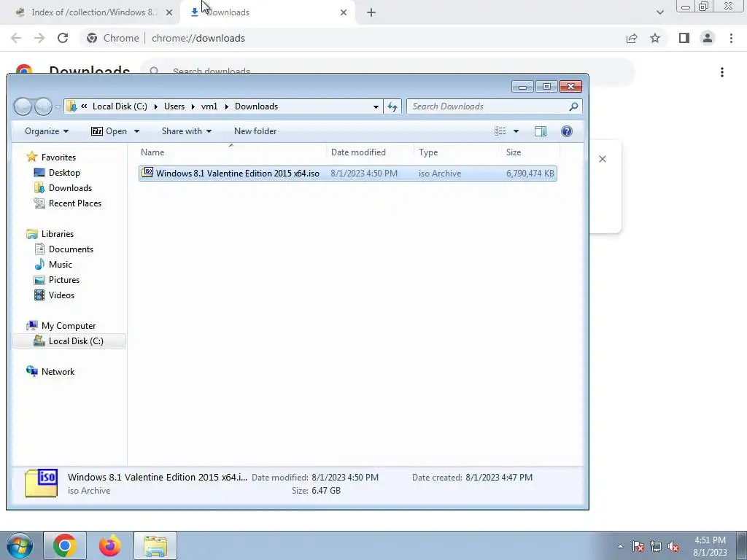Show hidden tray icons arrow
The image size is (747, 560).
click(x=620, y=547)
